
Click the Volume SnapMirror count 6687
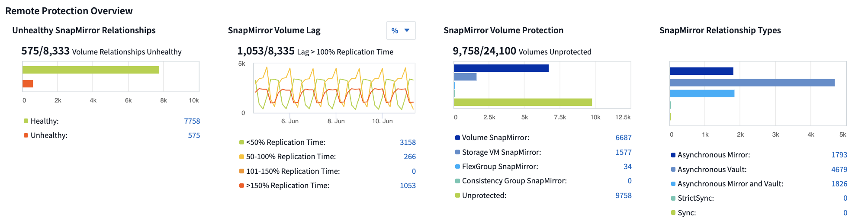tap(623, 138)
